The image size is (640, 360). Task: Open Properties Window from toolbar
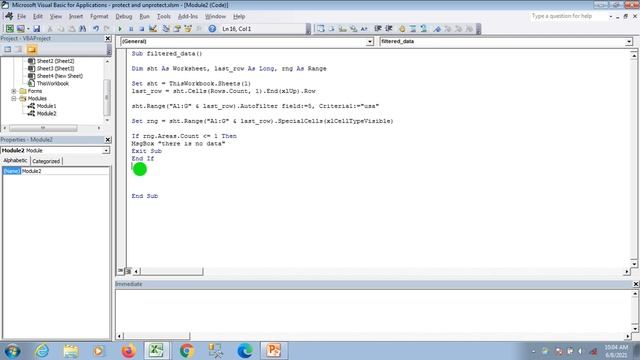click(x=177, y=29)
